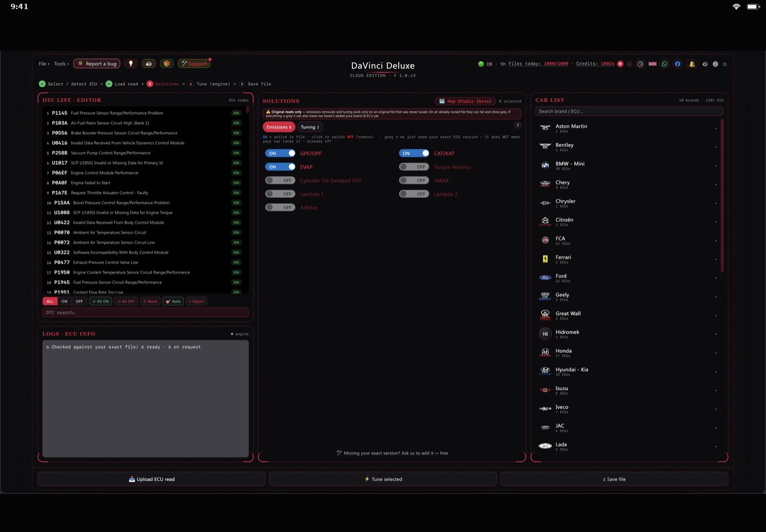Switch to the Tuning 3 tab

point(310,127)
